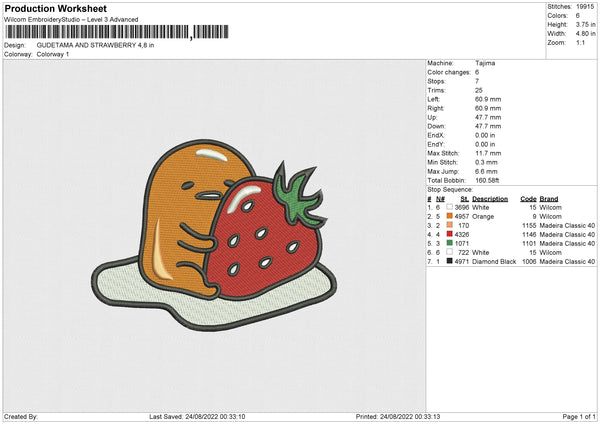Click the 'Right:' label
Viewport: 600px width, 424px height.
[x=435, y=108]
